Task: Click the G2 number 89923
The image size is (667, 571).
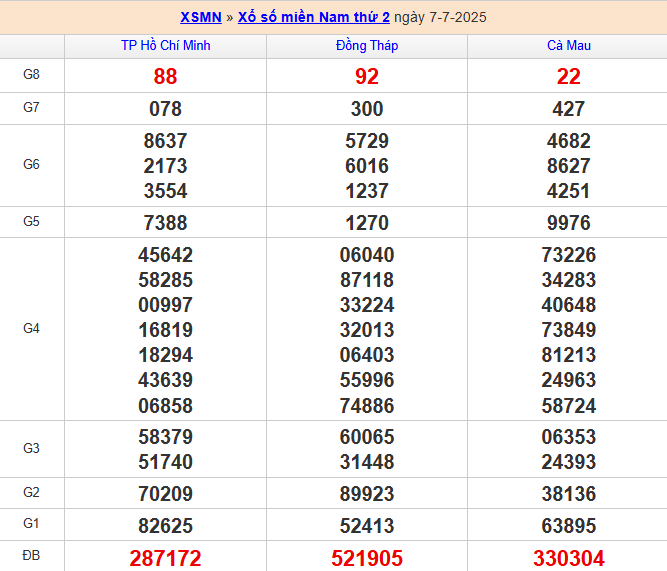Action: point(367,494)
